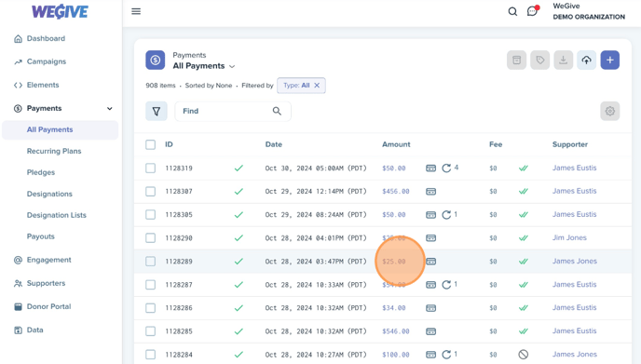Click double-check icon on payment 1128319

click(x=524, y=168)
